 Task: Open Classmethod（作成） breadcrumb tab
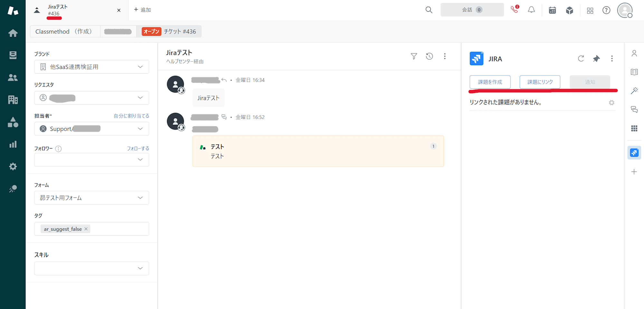[65, 32]
